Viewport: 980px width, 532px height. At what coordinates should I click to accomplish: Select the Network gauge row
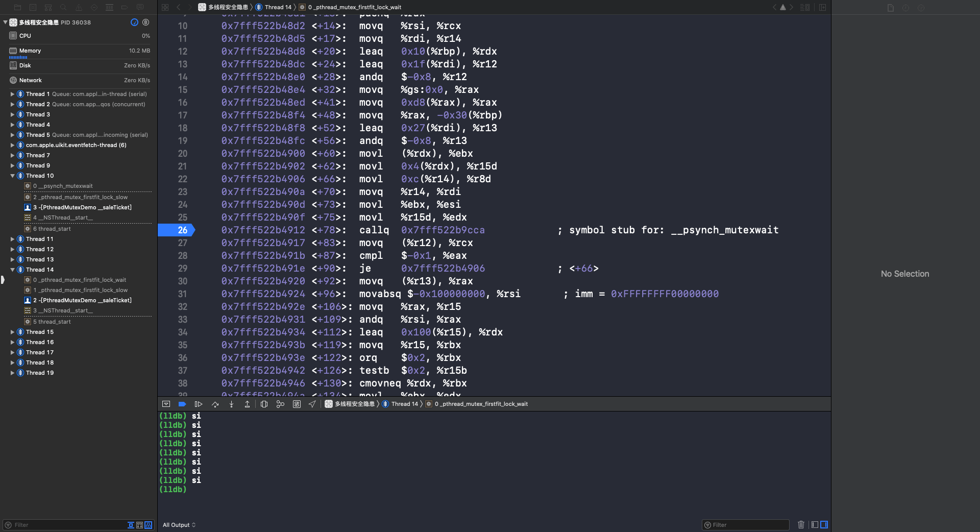click(x=79, y=80)
